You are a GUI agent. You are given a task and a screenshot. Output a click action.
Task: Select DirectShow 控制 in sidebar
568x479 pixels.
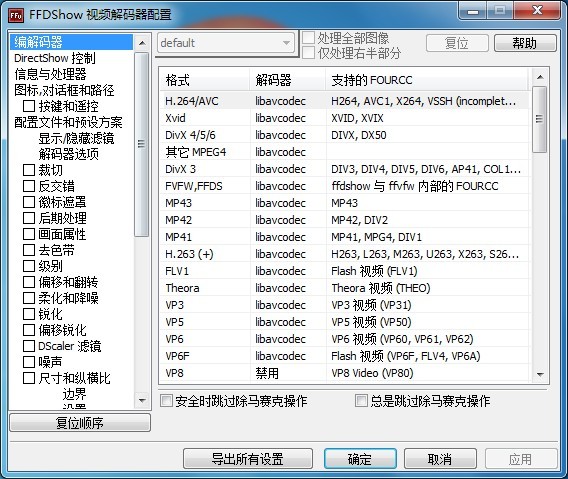[x=55, y=58]
